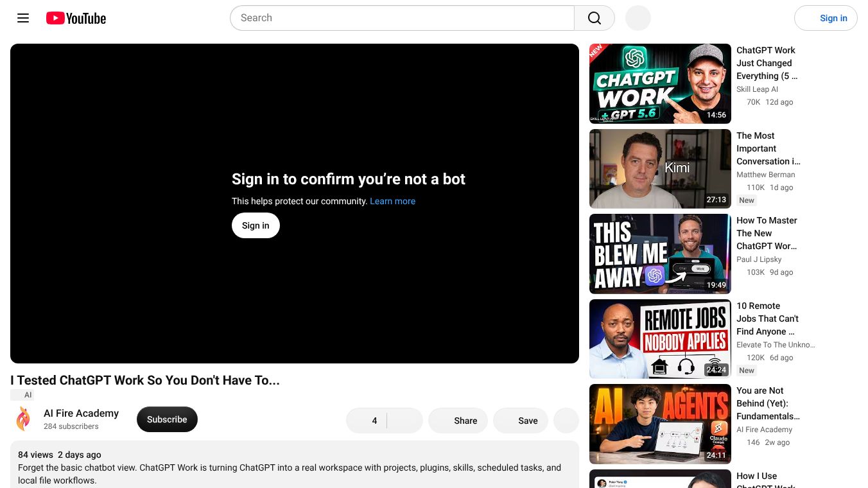Click the magnifier search button
Image resolution: width=868 pixels, height=488 pixels.
coord(595,18)
